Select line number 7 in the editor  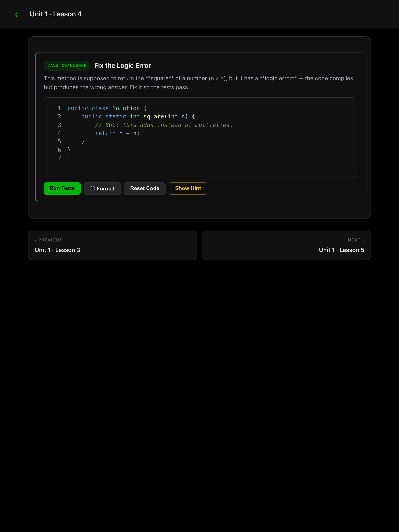(x=59, y=158)
